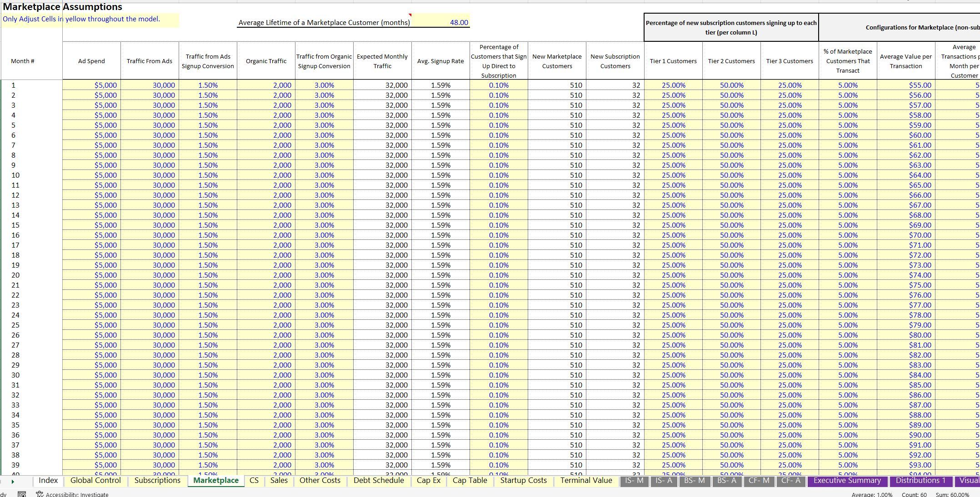The height and width of the screenshot is (497, 980).
Task: Click the accessibility checker icon in status bar
Action: 40,494
